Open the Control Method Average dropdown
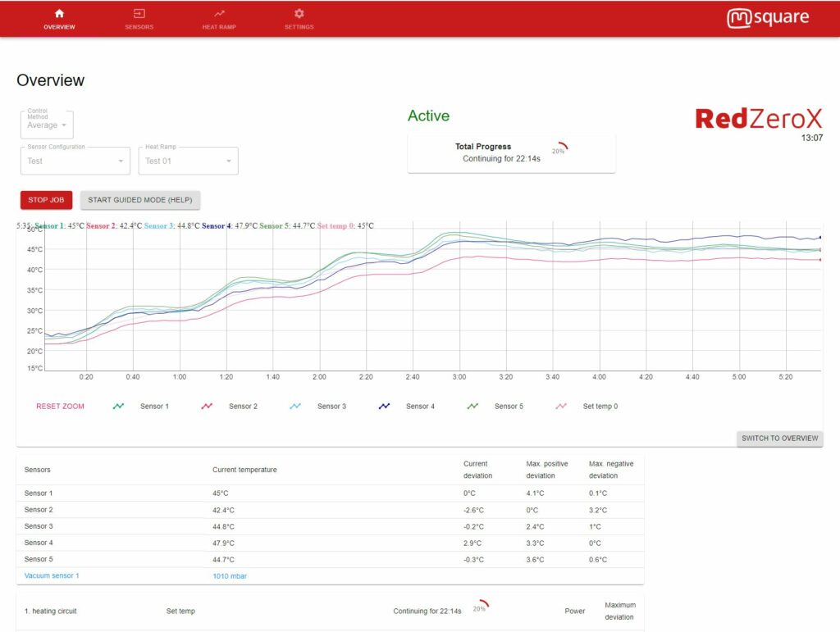 tap(47, 124)
